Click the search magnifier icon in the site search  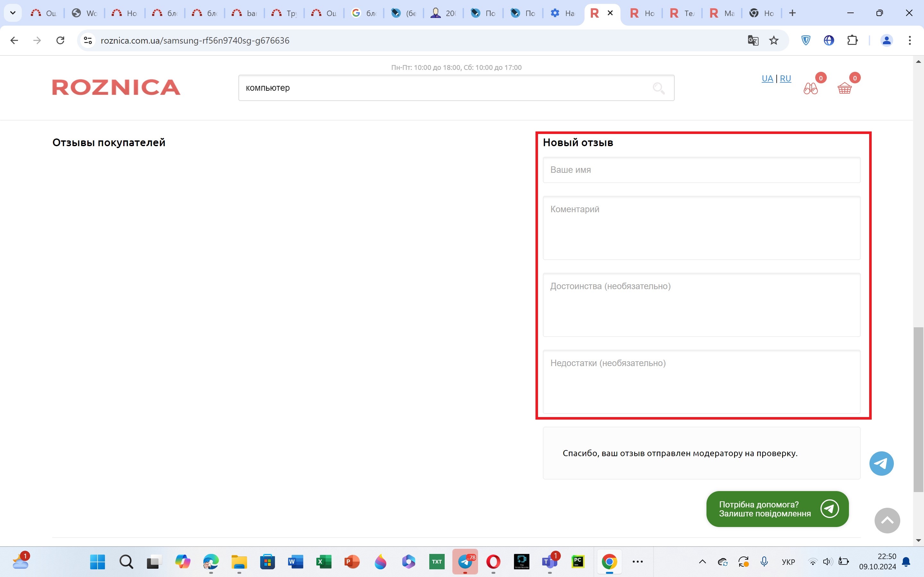pos(658,88)
